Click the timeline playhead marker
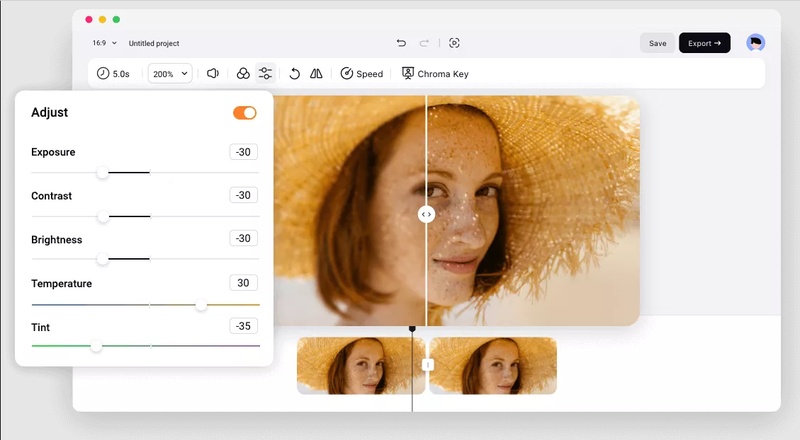 412,329
